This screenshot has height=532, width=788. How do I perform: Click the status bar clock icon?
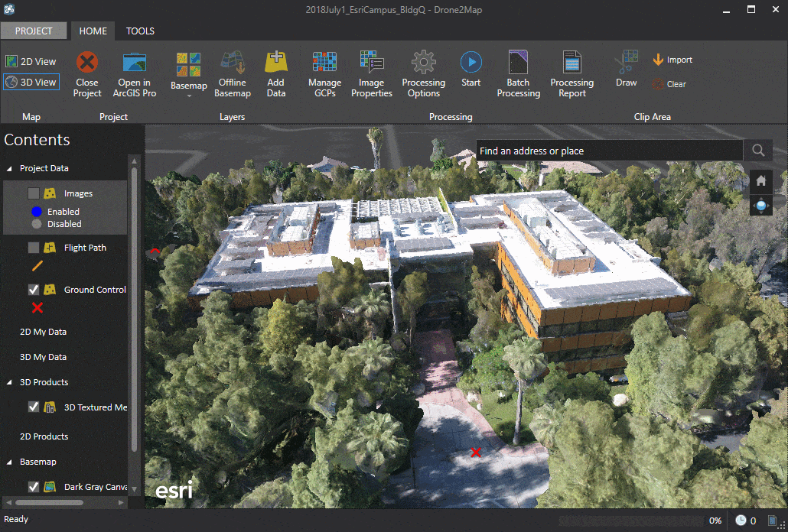click(741, 521)
